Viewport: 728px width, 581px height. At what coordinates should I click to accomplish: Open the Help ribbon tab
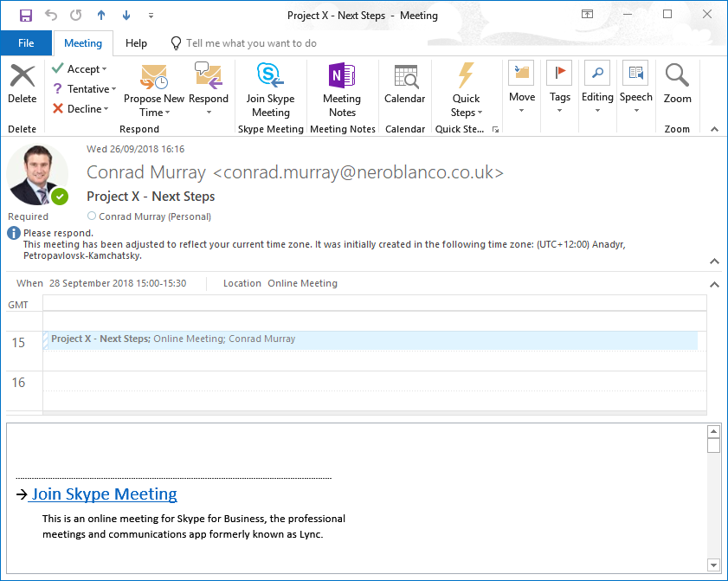pos(136,43)
